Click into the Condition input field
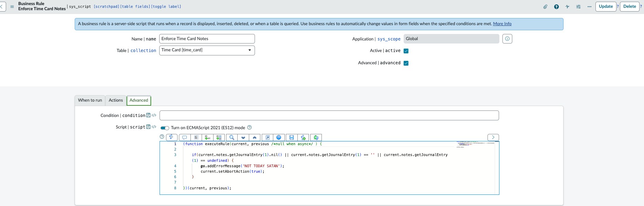The image size is (644, 206). point(329,116)
